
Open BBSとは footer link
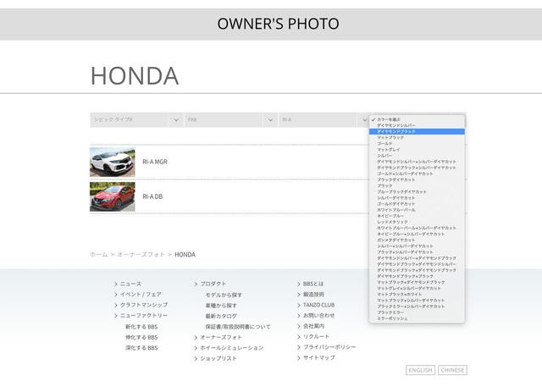pos(313,284)
